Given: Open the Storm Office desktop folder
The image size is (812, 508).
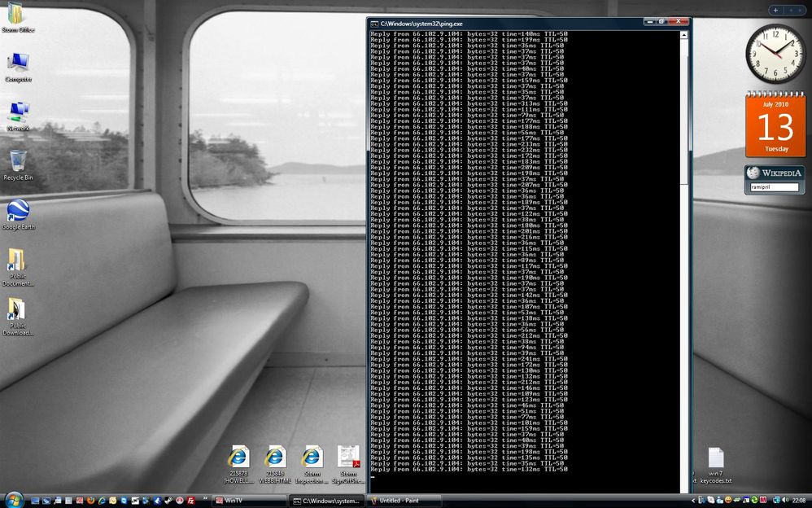Looking at the screenshot, I should (16, 15).
